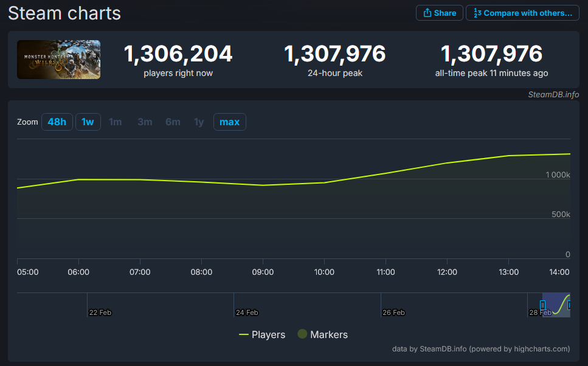
Task: Click the 'all-time peak 11 minutes ago' label
Action: 492,73
